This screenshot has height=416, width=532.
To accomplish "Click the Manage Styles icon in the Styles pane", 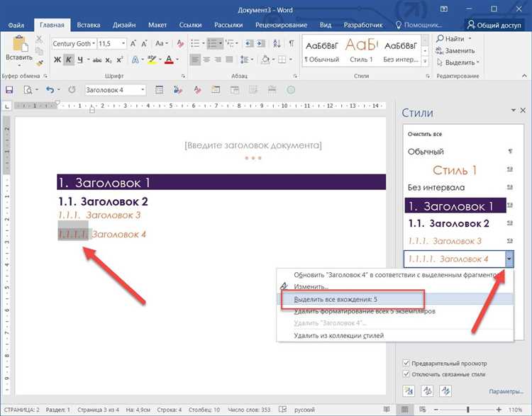I will [x=444, y=390].
